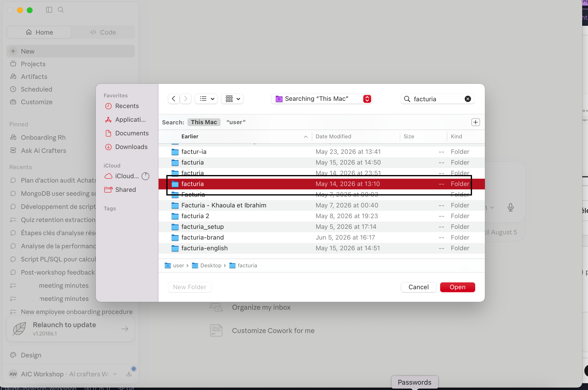Sort by the Size column
Image resolution: width=588 pixels, height=390 pixels.
(424, 136)
